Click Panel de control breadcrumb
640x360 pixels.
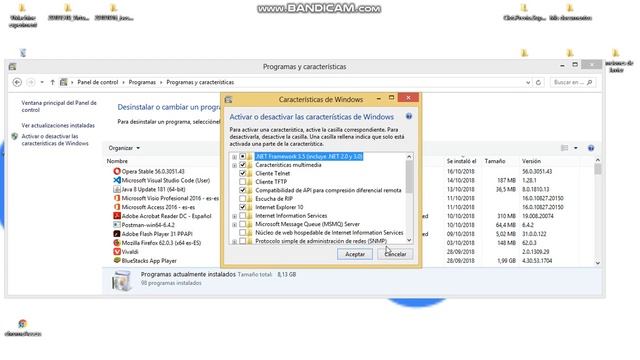(x=98, y=82)
